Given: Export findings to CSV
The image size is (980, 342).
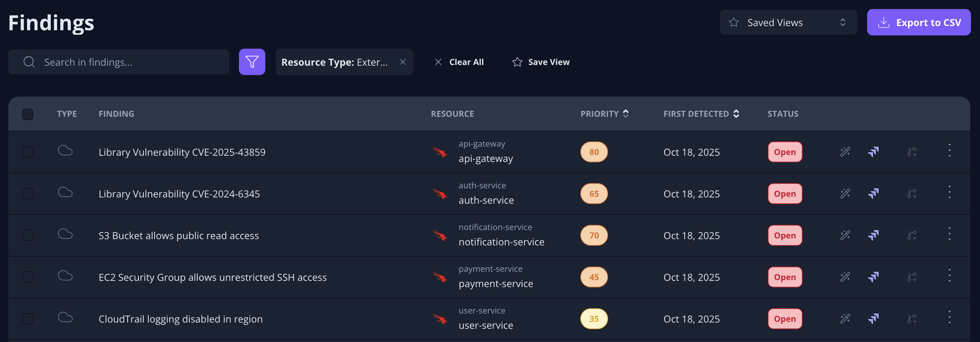Looking at the screenshot, I should click(x=919, y=23).
